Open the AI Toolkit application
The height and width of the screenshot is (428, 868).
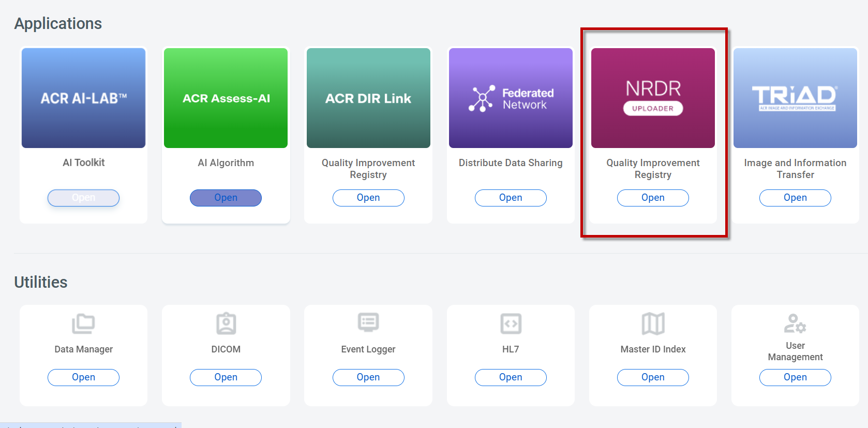83,198
